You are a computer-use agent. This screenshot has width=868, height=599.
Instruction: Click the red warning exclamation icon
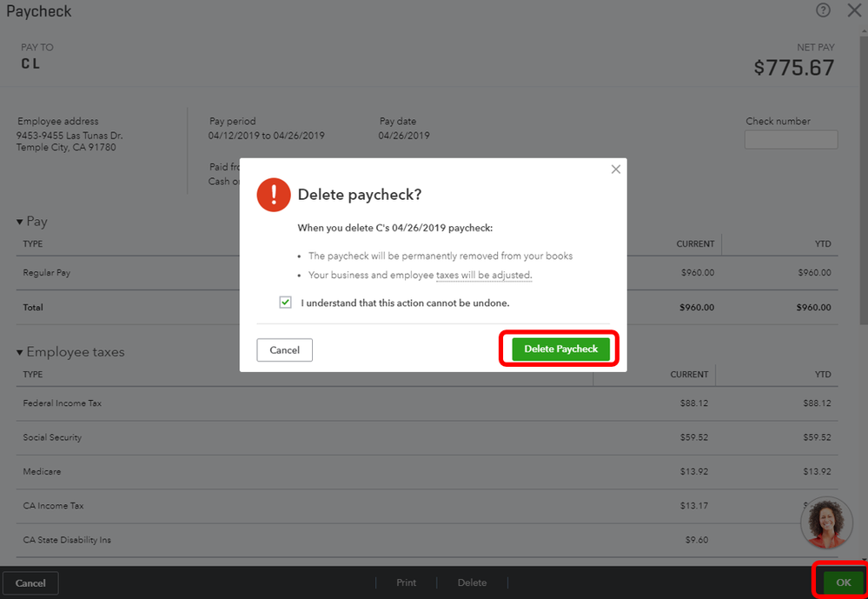[274, 195]
